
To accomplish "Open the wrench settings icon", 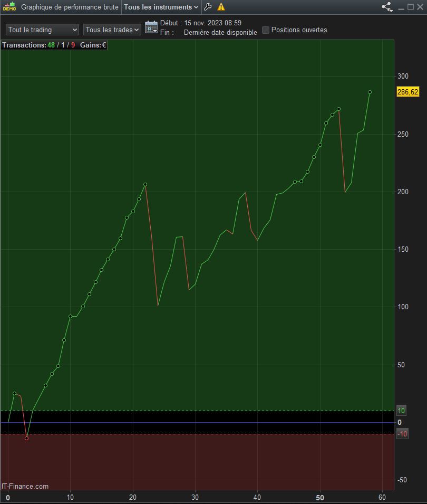I will pyautogui.click(x=208, y=7).
